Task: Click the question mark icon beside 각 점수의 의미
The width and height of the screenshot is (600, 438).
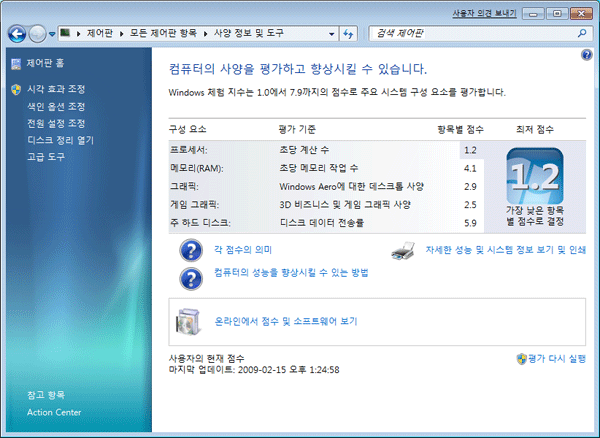Action: click(x=190, y=250)
